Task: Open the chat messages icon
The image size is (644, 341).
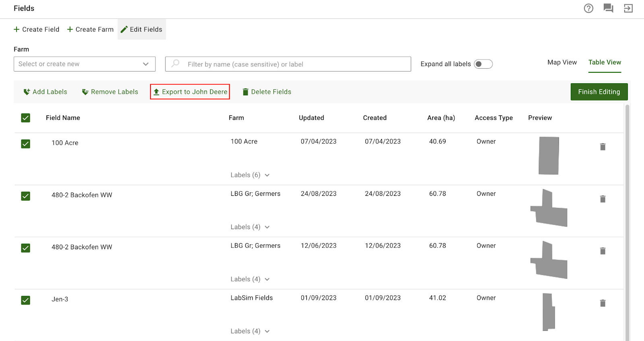Action: tap(608, 8)
